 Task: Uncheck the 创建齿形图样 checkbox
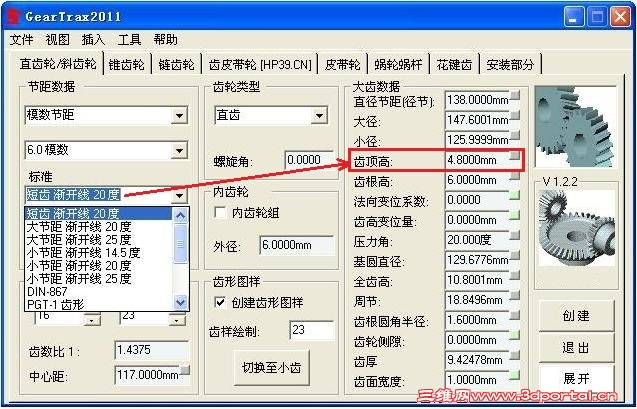(x=220, y=302)
